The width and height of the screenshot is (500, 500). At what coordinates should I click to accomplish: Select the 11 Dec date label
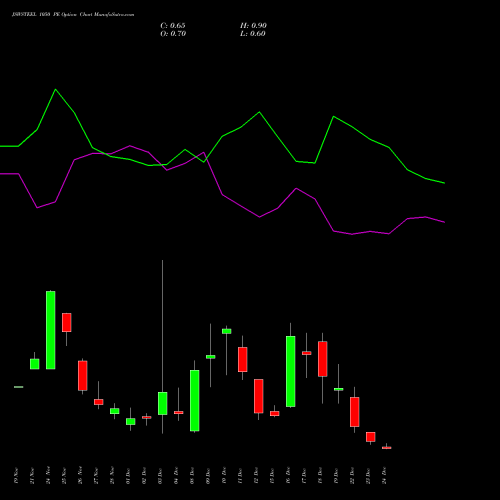click(x=240, y=476)
